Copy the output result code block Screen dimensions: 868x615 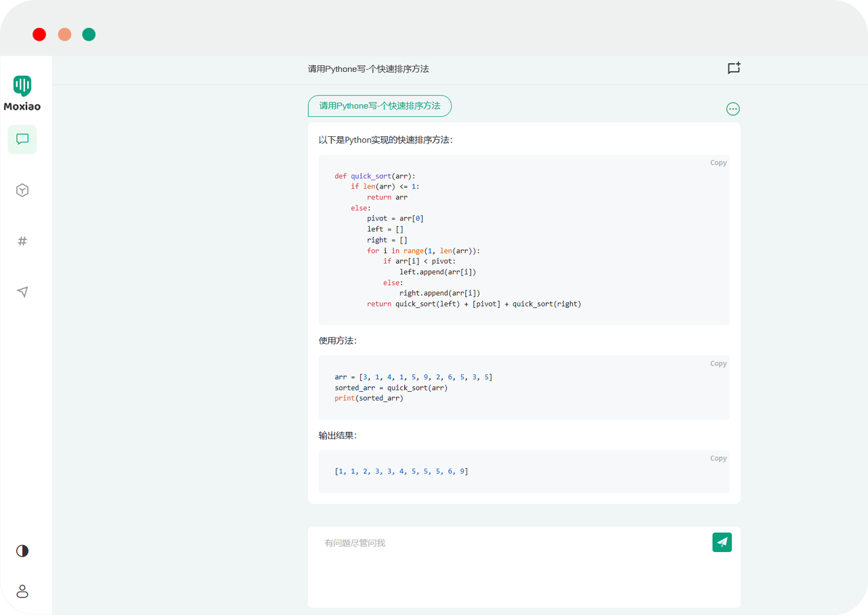pyautogui.click(x=718, y=458)
